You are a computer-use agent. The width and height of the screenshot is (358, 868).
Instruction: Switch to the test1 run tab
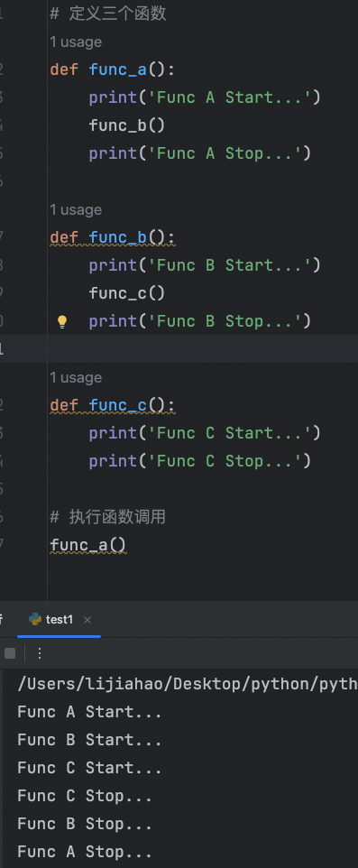(x=60, y=620)
